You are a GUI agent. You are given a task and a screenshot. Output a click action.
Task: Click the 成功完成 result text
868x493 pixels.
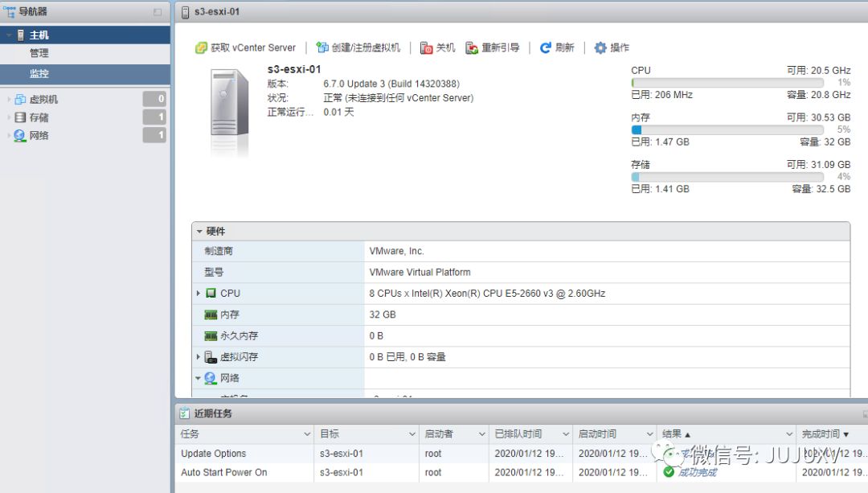click(698, 473)
